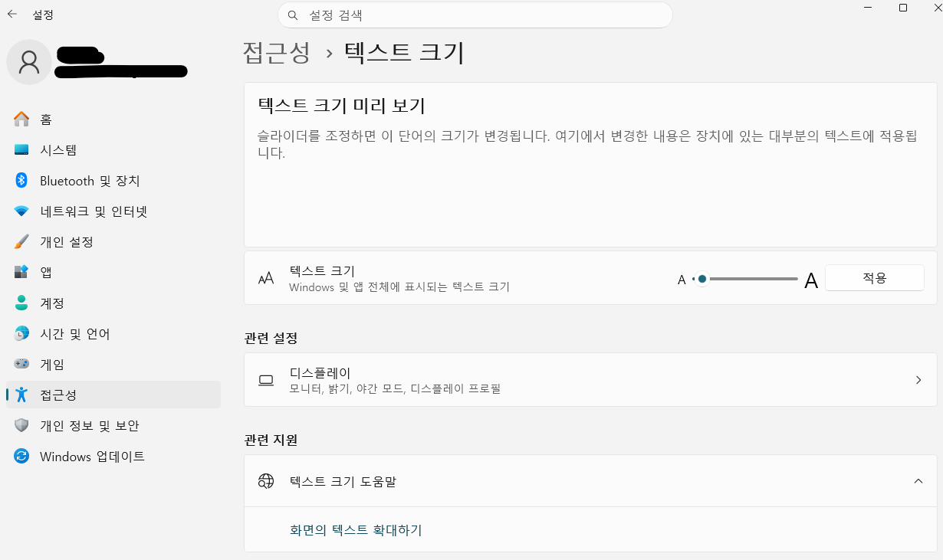Open 개인 정보 및 보안 settings
943x560 pixels.
[x=113, y=425]
